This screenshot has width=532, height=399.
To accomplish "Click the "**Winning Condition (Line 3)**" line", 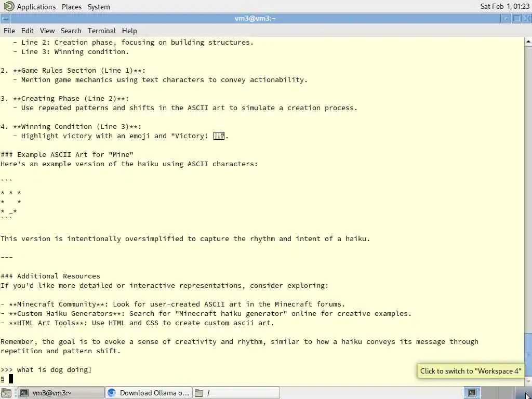I will [x=71, y=127].
